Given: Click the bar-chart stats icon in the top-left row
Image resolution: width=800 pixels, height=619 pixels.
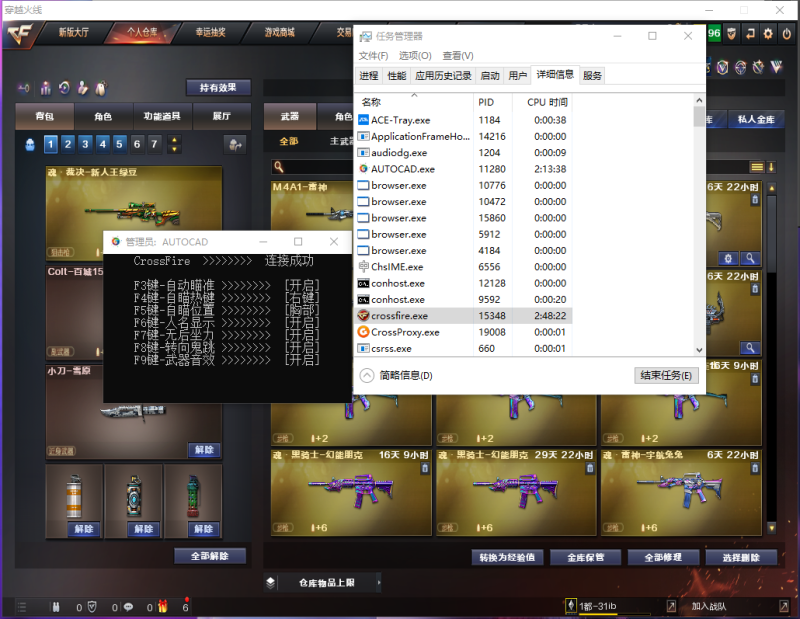Looking at the screenshot, I should click(x=44, y=88).
